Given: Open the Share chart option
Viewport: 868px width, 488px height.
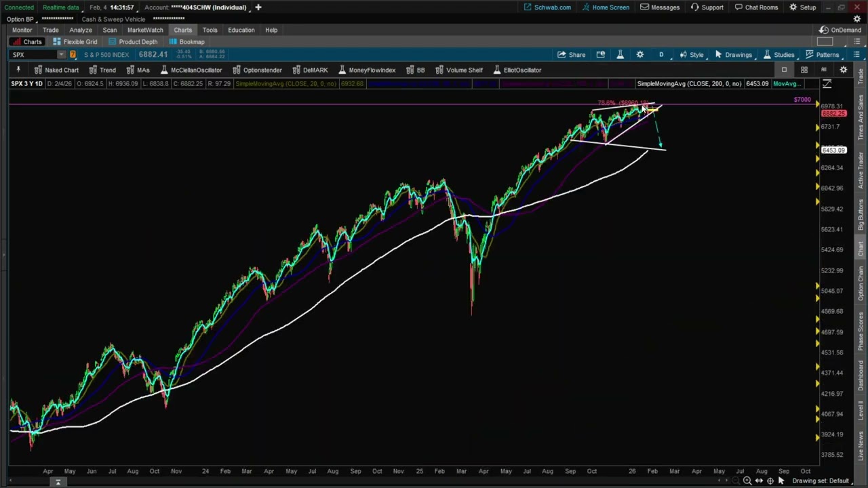Looking at the screenshot, I should tap(571, 55).
